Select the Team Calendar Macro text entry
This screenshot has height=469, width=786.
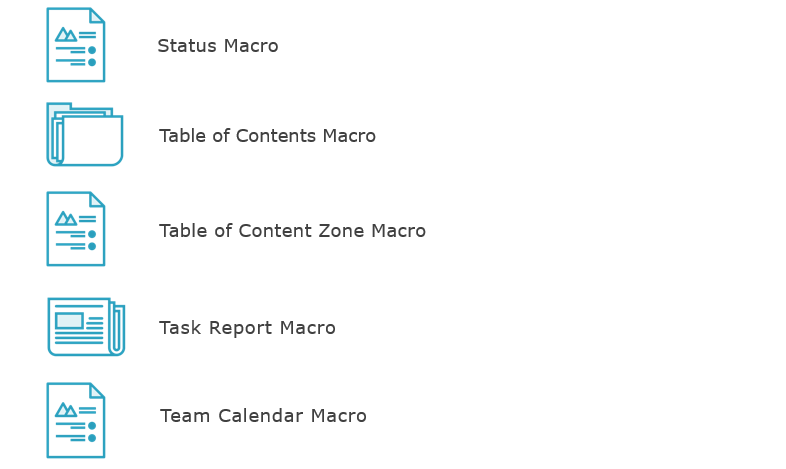click(263, 416)
